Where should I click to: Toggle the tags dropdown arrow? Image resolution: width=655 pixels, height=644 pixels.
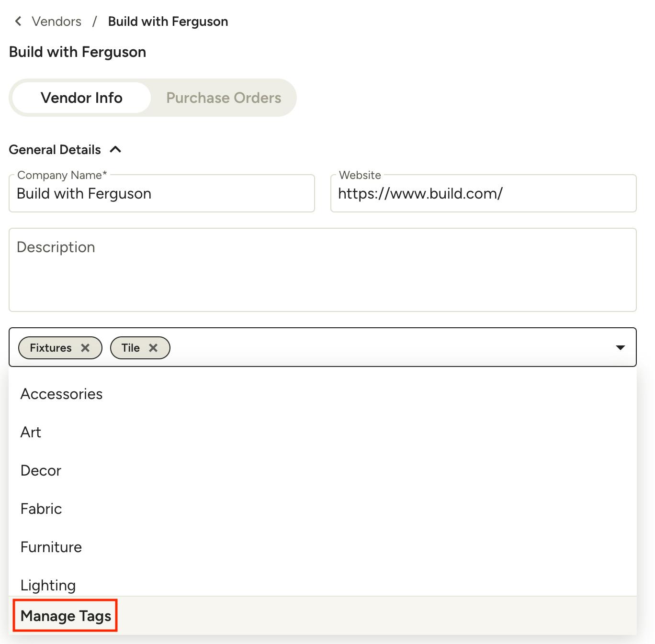(621, 347)
